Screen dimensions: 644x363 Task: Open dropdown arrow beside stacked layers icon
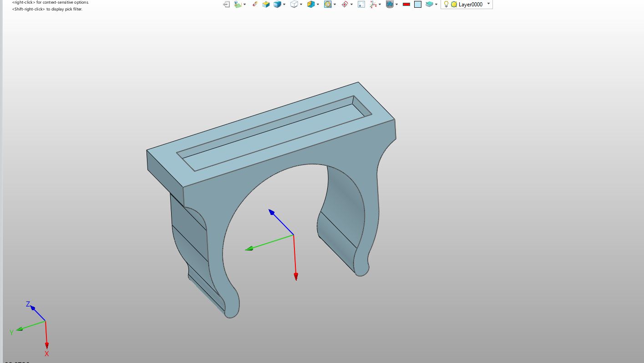coord(436,5)
